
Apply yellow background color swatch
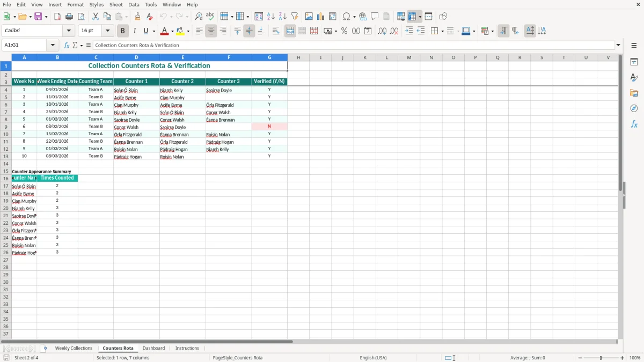click(181, 31)
